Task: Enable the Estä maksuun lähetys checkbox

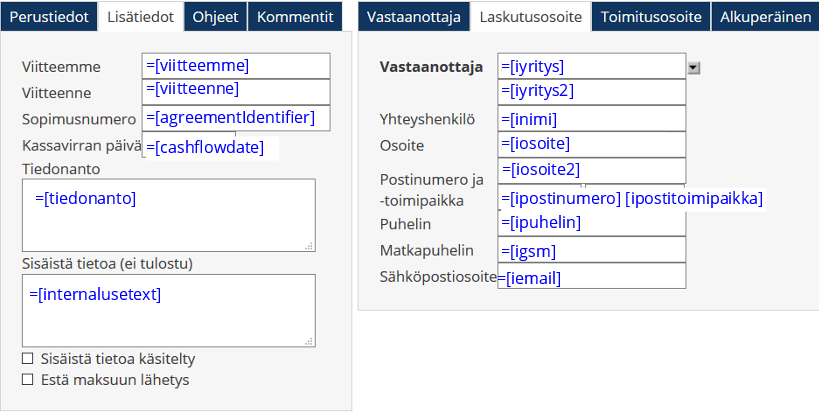Action: click(27, 379)
